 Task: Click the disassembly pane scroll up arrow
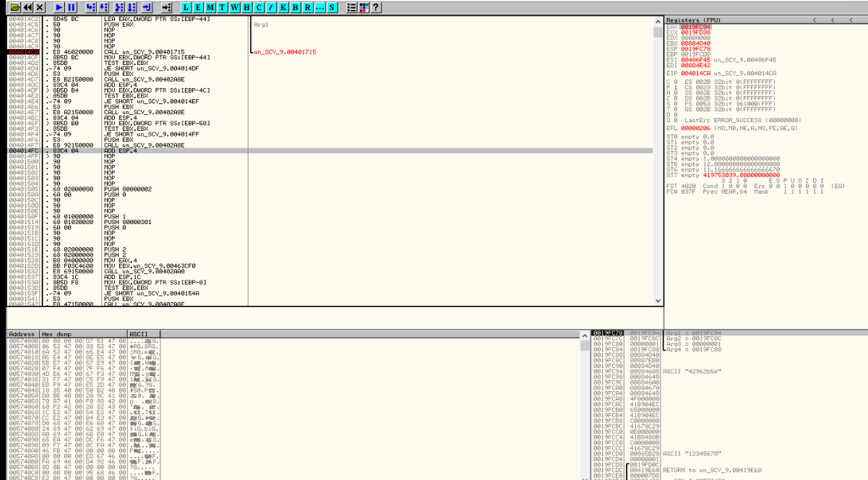coord(658,22)
